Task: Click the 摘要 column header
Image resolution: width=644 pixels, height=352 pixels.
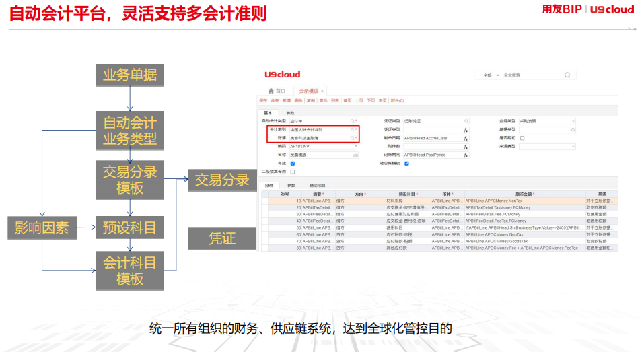Action: tap(318, 194)
